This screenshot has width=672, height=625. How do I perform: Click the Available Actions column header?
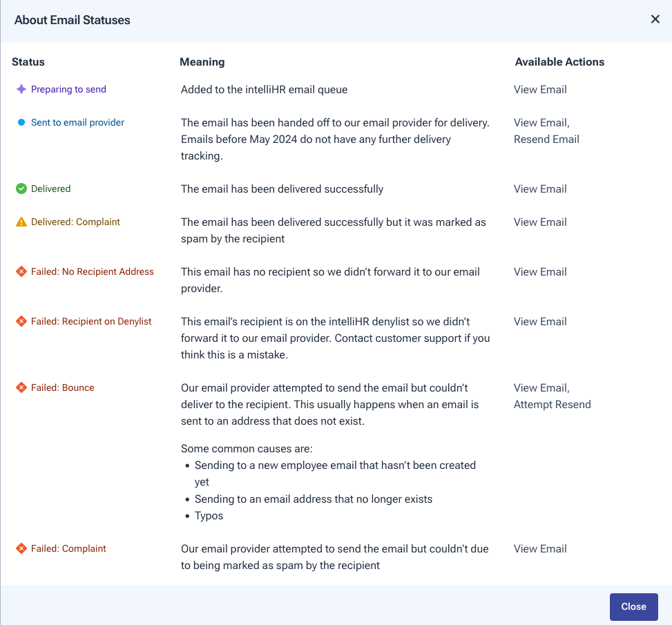point(559,61)
